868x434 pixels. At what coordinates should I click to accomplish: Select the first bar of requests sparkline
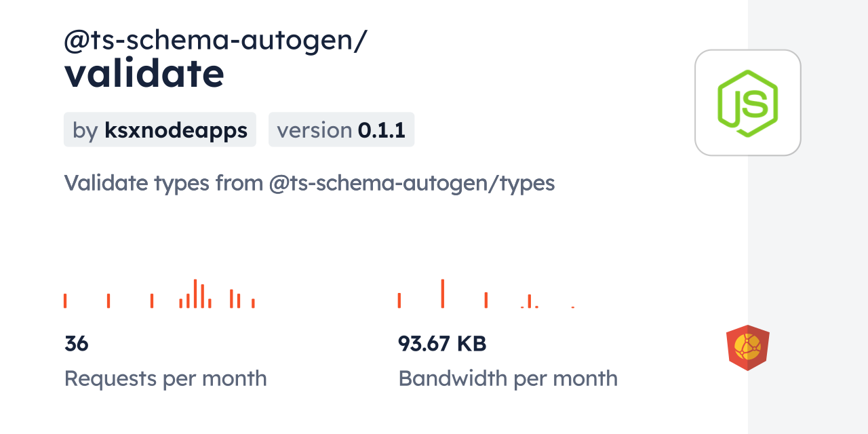coord(65,300)
